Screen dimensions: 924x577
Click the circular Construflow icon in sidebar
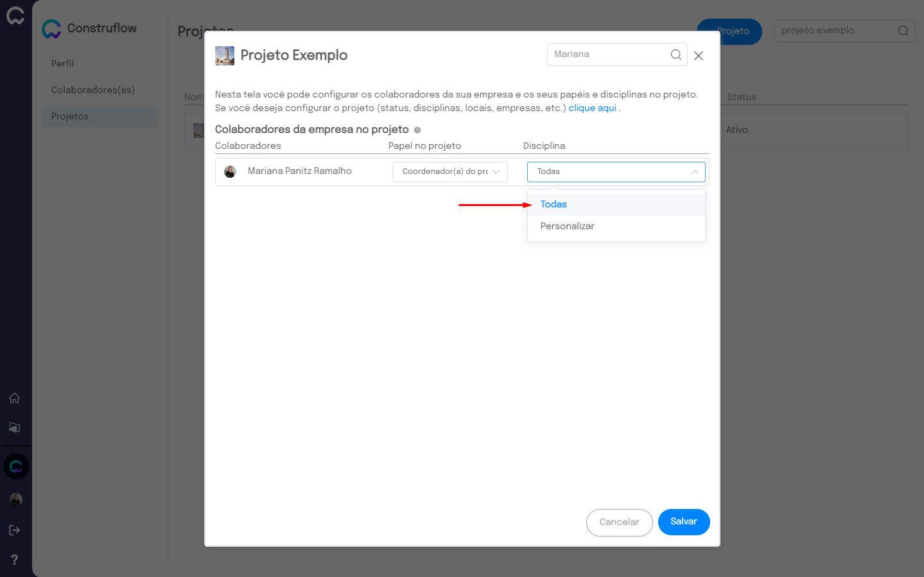[16, 467]
